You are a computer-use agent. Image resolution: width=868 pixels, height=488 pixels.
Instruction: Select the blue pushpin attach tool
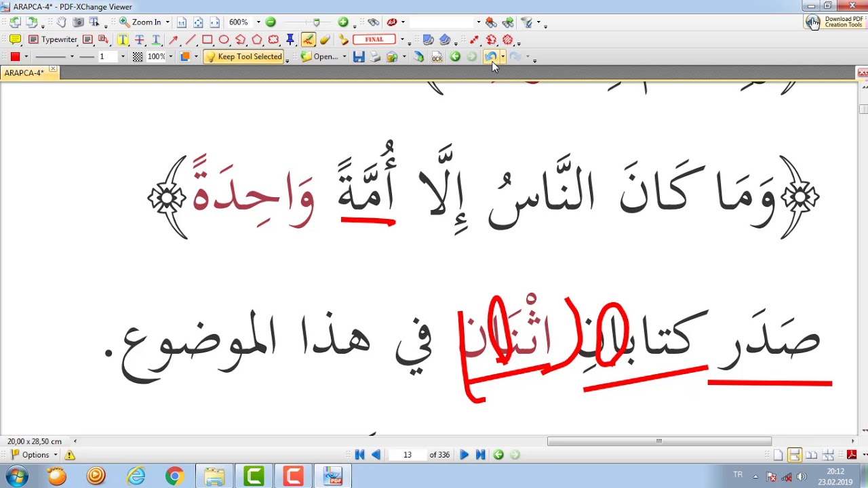pyautogui.click(x=290, y=40)
